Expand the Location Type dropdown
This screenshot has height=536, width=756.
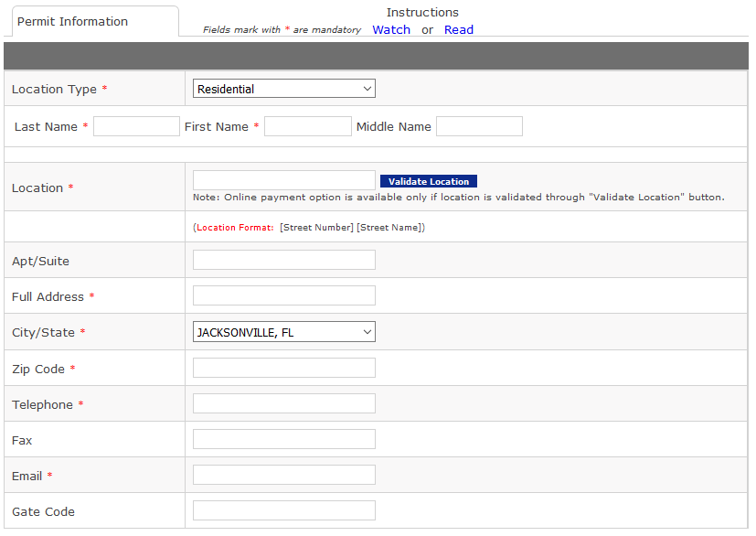(284, 89)
